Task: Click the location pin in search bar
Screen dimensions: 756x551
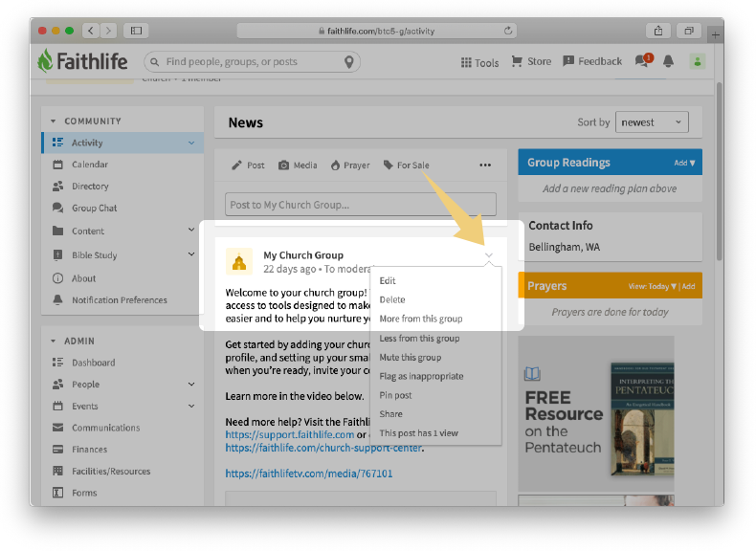Action: 349,62
